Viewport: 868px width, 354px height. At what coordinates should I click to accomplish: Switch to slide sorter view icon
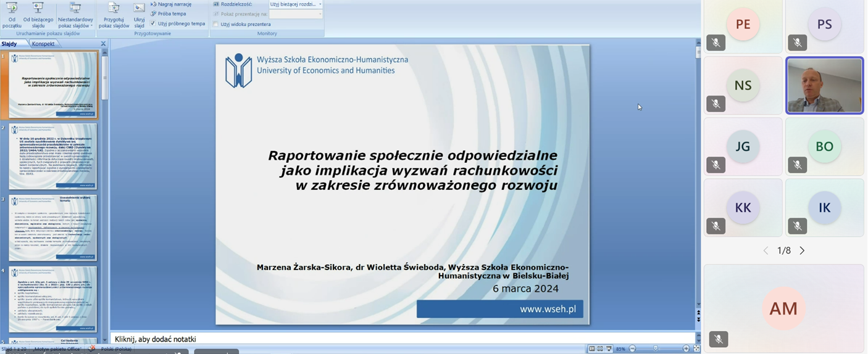tap(600, 349)
